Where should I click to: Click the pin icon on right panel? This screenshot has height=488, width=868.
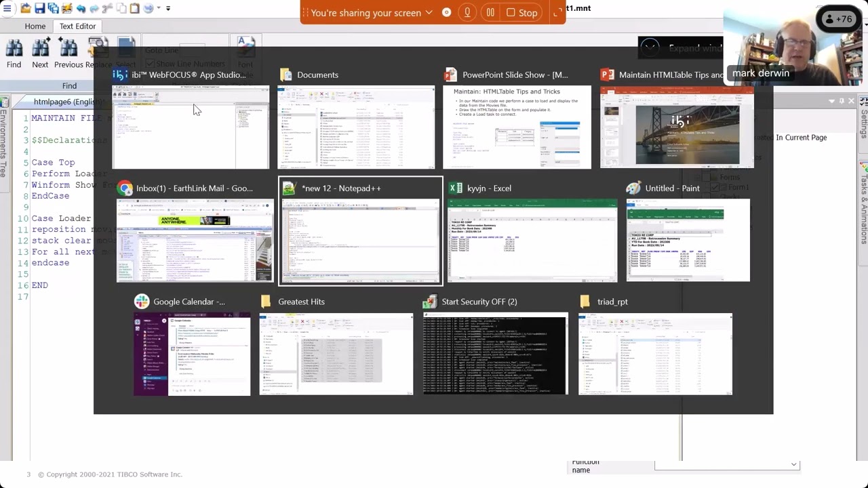(x=842, y=101)
